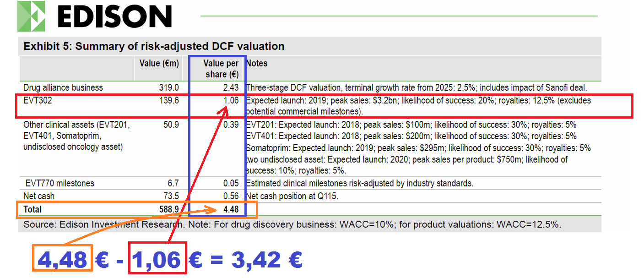The image size is (644, 278).
Task: Click the per-share value 2.43
Action: (x=230, y=87)
